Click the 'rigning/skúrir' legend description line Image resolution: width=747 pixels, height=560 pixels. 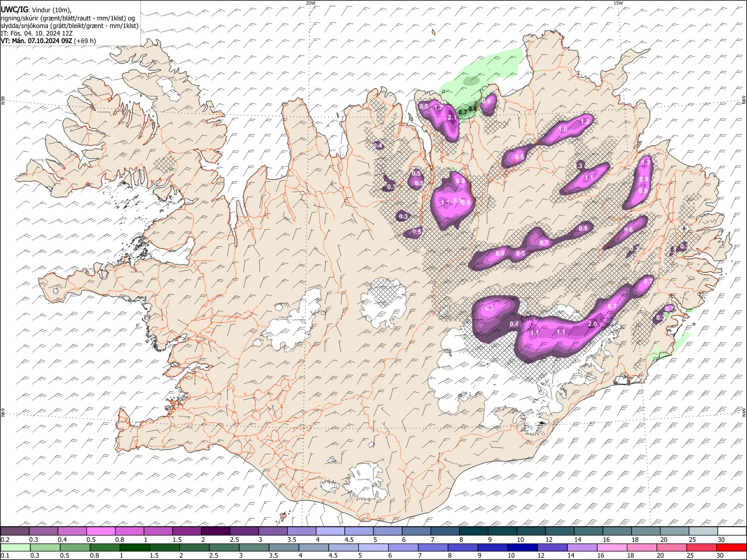(x=68, y=17)
